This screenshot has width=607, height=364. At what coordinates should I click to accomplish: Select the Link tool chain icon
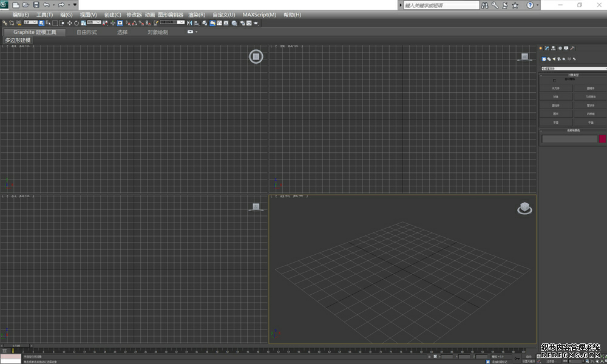click(x=5, y=23)
